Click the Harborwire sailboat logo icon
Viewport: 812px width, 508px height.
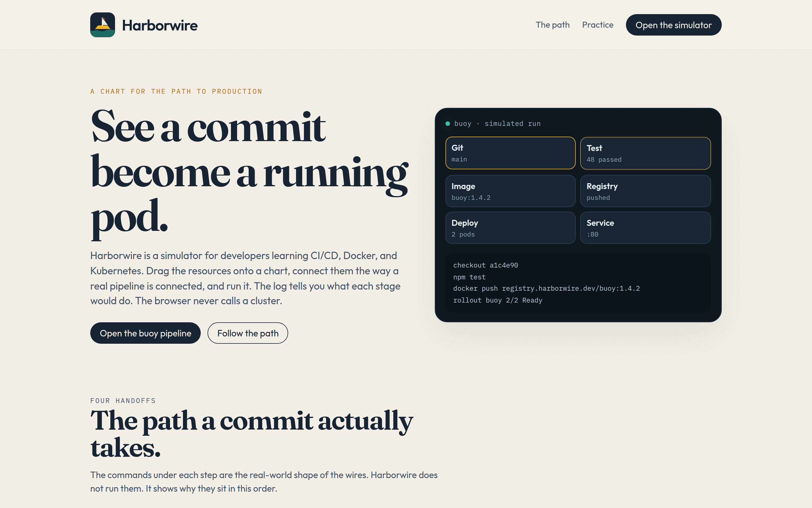click(102, 25)
